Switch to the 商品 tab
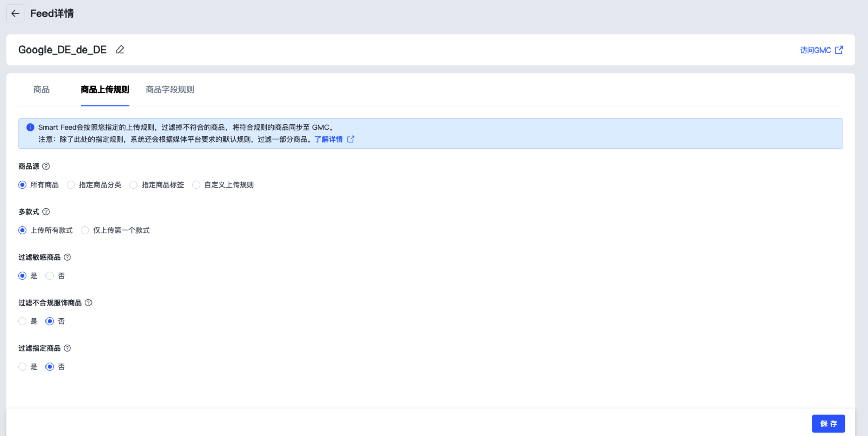 pyautogui.click(x=41, y=90)
